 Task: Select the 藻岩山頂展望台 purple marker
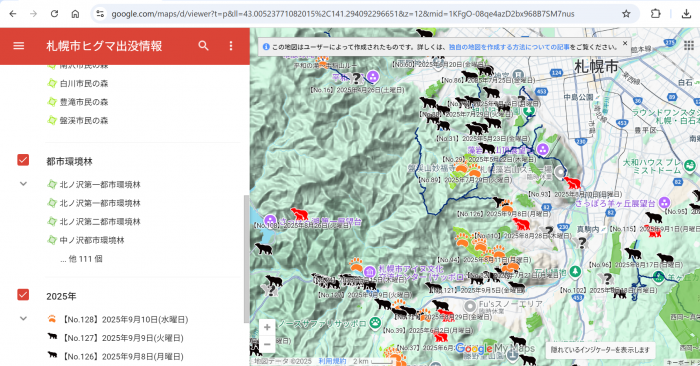543,149
